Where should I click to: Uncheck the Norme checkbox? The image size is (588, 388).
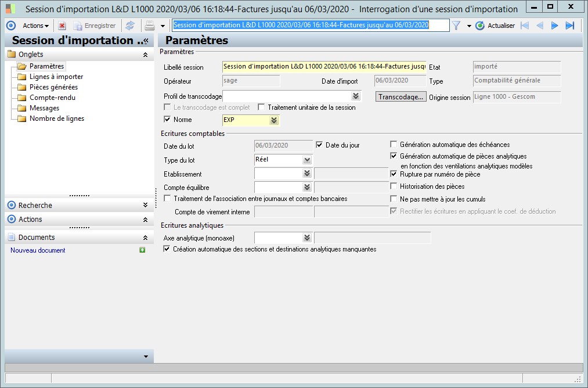[x=167, y=119]
